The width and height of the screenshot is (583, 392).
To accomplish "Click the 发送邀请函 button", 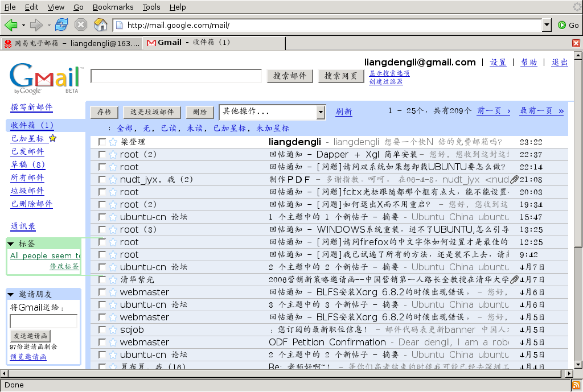I will click(x=31, y=336).
